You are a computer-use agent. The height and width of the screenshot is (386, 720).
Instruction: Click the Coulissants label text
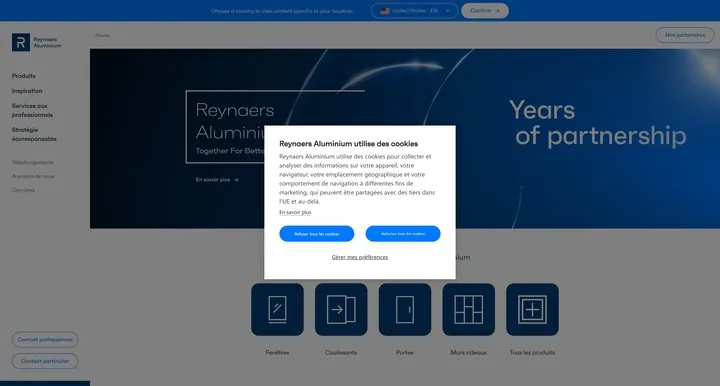341,352
